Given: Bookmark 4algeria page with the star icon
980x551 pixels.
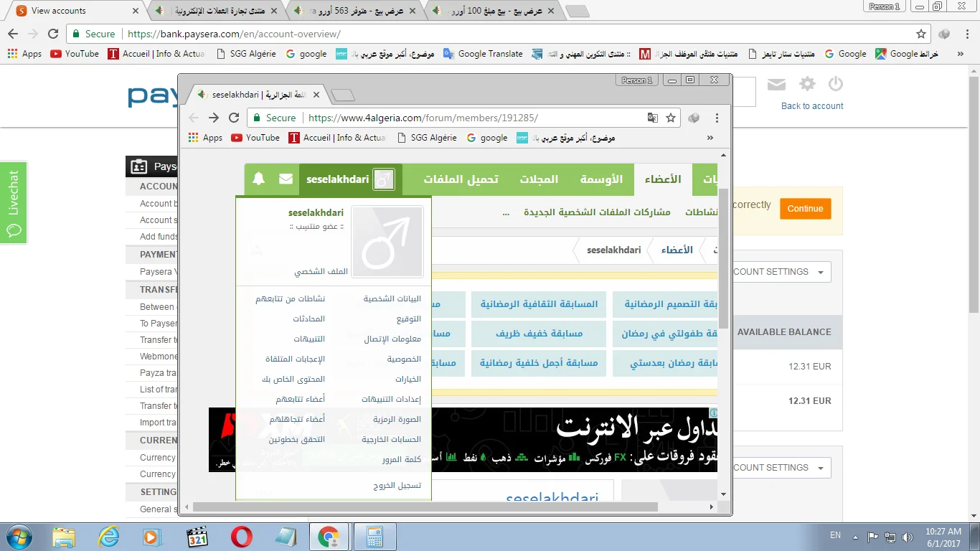Looking at the screenshot, I should click(671, 118).
